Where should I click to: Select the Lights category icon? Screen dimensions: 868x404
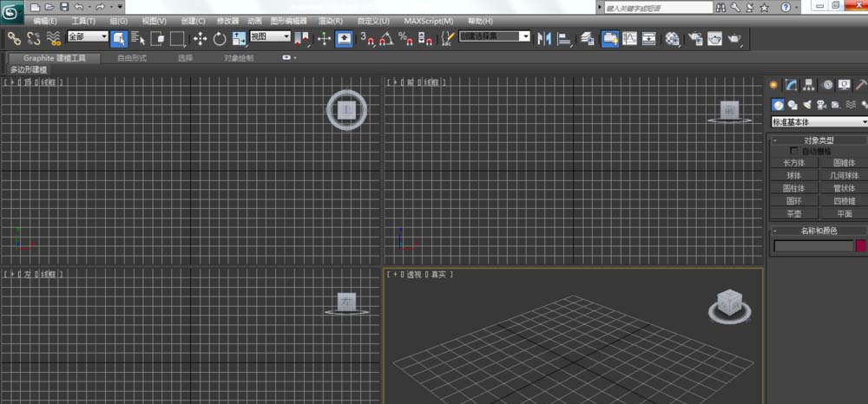(x=807, y=105)
